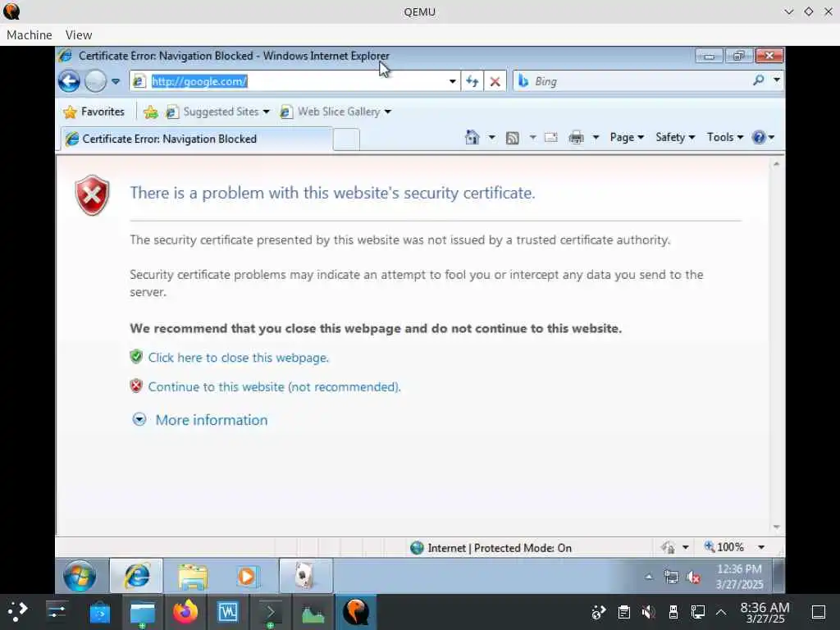The height and width of the screenshot is (630, 840).
Task: Click the green shield icon beside close webpage
Action: [x=136, y=357]
